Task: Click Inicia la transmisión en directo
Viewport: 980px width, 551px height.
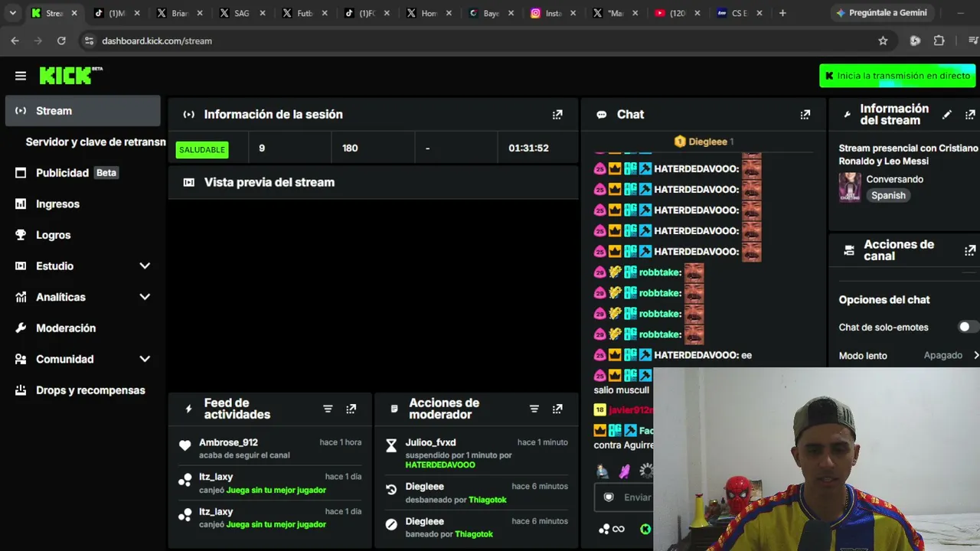Action: (x=897, y=76)
